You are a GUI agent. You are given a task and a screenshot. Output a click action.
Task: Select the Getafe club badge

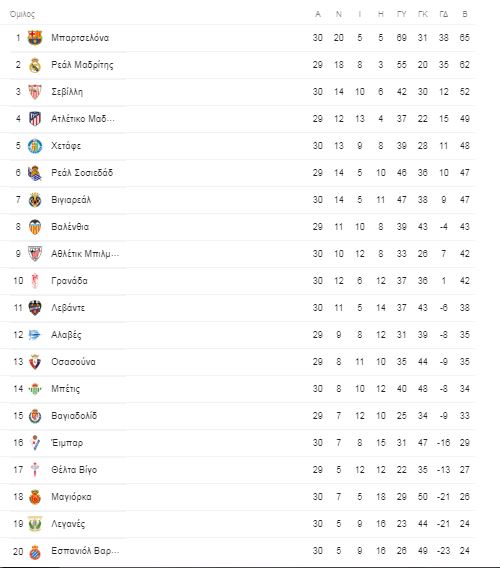(x=35, y=146)
